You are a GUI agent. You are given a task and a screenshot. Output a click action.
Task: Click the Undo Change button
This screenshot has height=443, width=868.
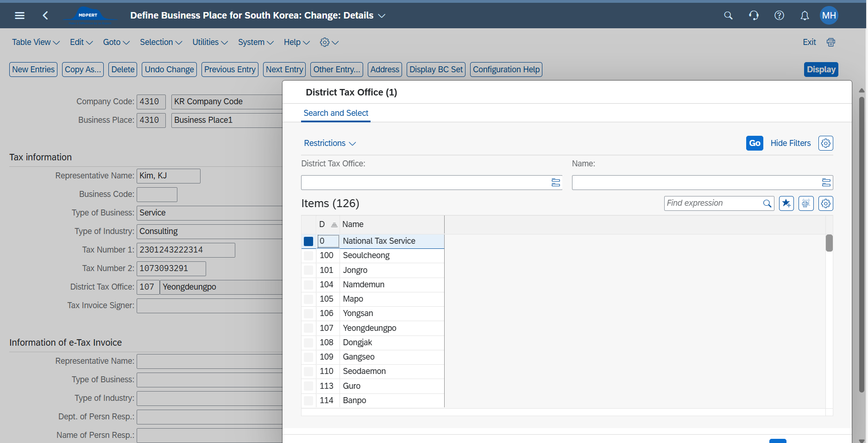[x=170, y=70]
